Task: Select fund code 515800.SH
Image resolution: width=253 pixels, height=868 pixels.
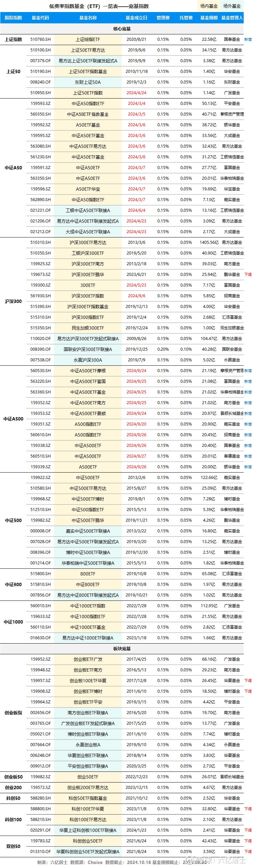Action: click(40, 573)
